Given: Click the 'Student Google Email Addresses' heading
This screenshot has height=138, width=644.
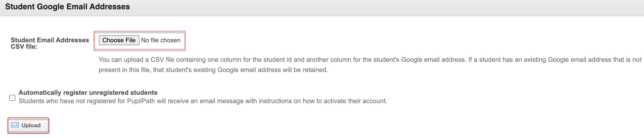Looking at the screenshot, I should [x=67, y=7].
